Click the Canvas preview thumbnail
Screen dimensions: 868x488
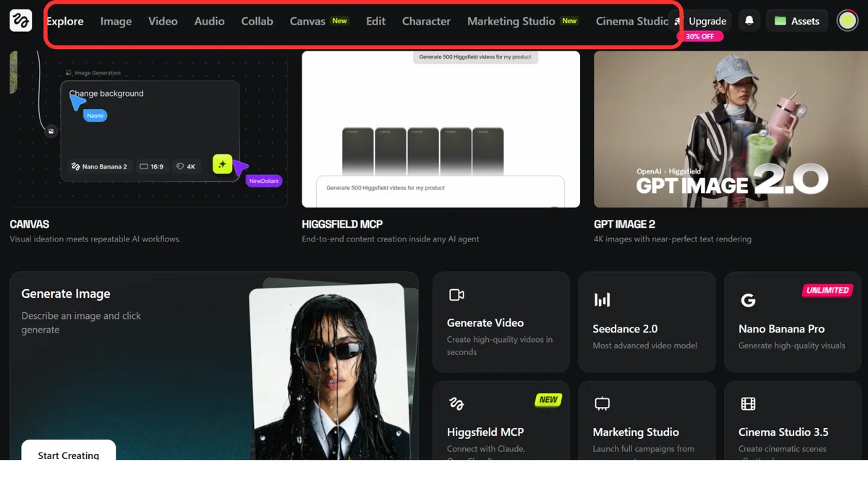click(148, 129)
